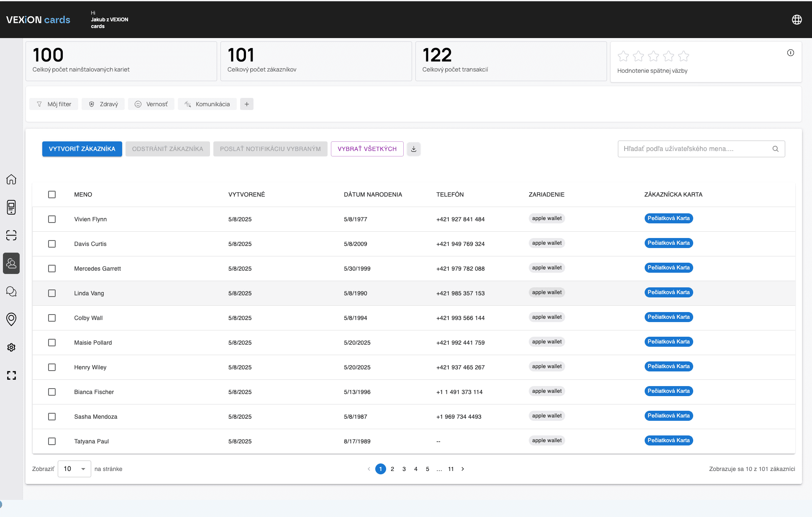The width and height of the screenshot is (812, 517).
Task: Go to page 11
Action: pos(451,469)
